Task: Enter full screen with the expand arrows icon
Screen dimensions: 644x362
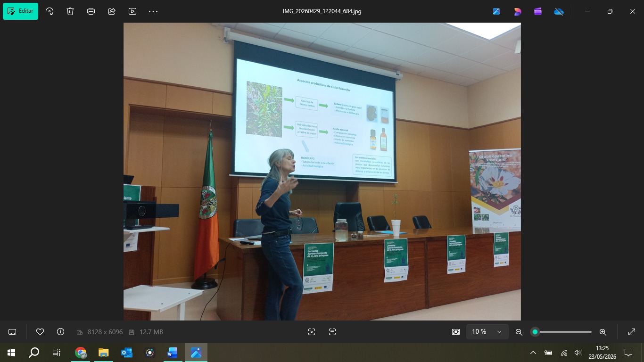Action: (x=632, y=332)
